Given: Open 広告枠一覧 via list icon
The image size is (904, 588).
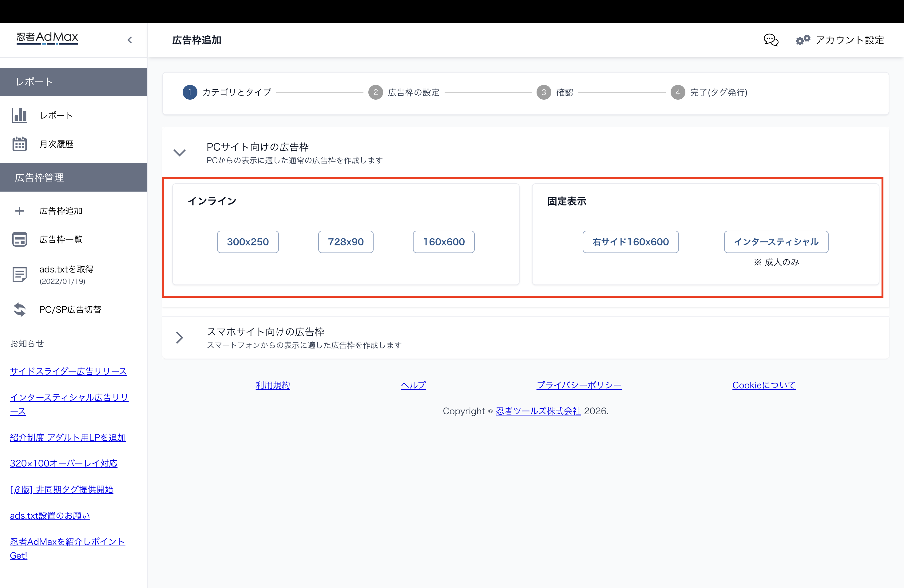Looking at the screenshot, I should pos(19,239).
